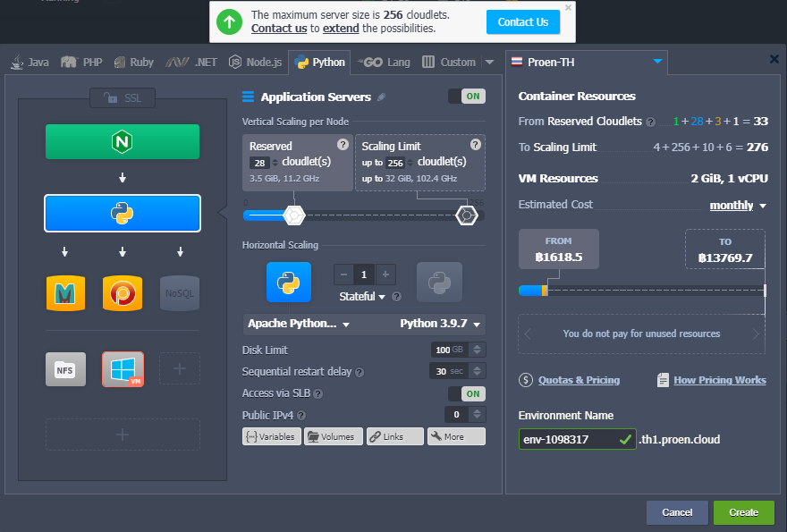Add extra layer next to Windows VM

coord(180,369)
